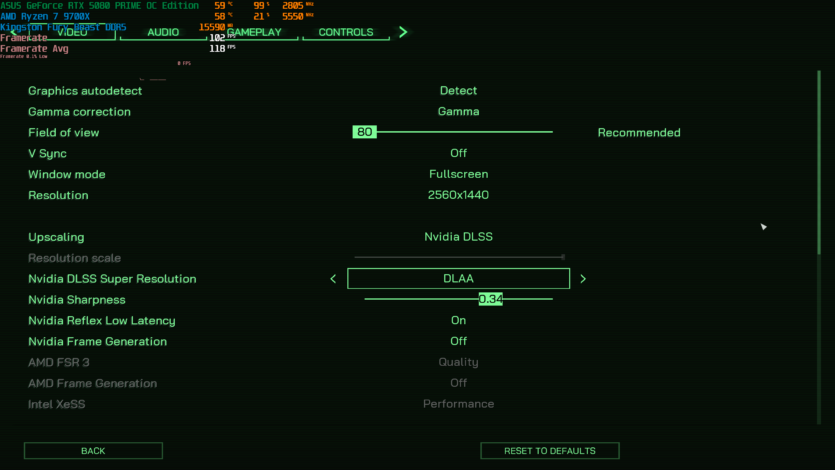The width and height of the screenshot is (835, 470).
Task: Select the AMD FSR 3 label
Action: pyautogui.click(x=59, y=362)
